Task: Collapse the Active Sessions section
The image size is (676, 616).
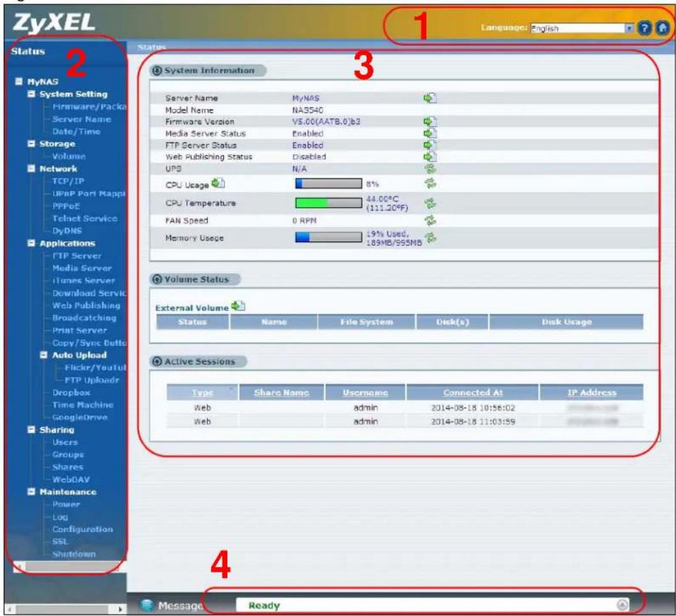Action: point(157,362)
